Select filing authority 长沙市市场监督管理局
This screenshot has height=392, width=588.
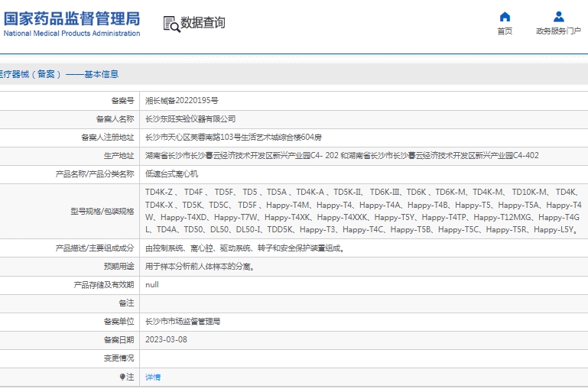183,321
